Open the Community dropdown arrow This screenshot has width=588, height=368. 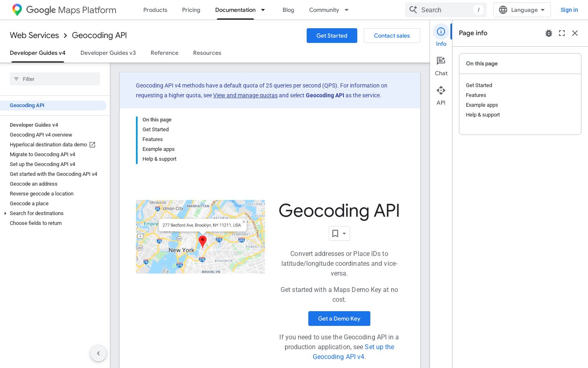tap(347, 10)
